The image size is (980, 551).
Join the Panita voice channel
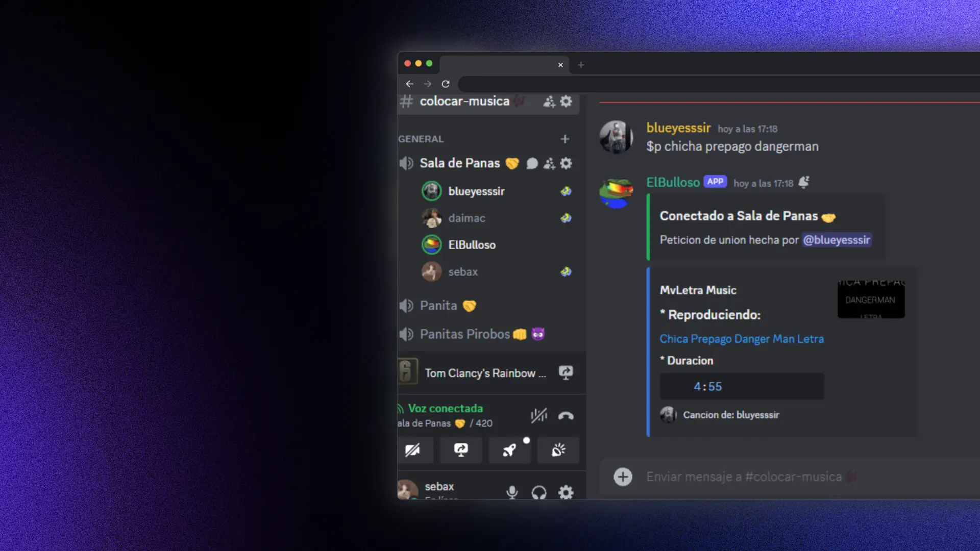(x=438, y=306)
